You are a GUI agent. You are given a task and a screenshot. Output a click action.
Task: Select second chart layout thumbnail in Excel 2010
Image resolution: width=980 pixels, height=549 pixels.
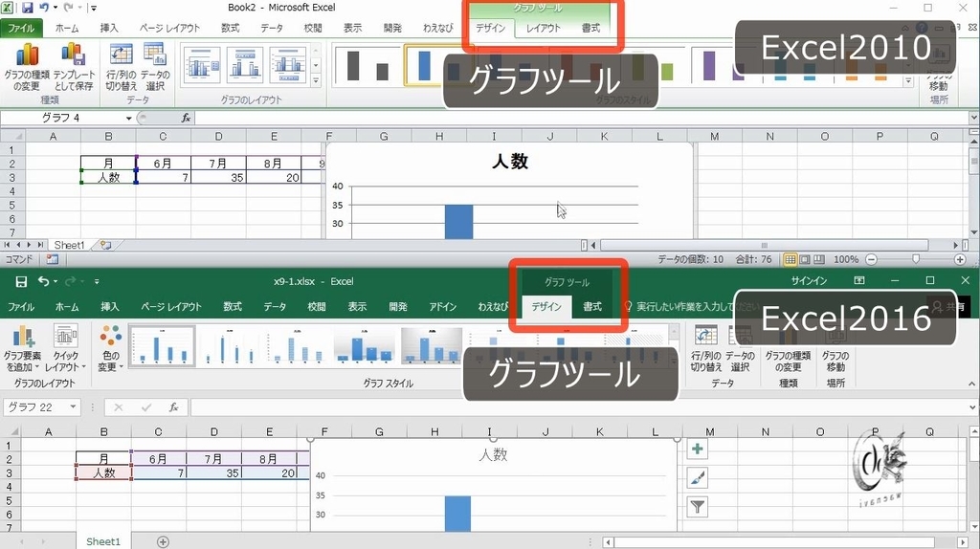[244, 65]
